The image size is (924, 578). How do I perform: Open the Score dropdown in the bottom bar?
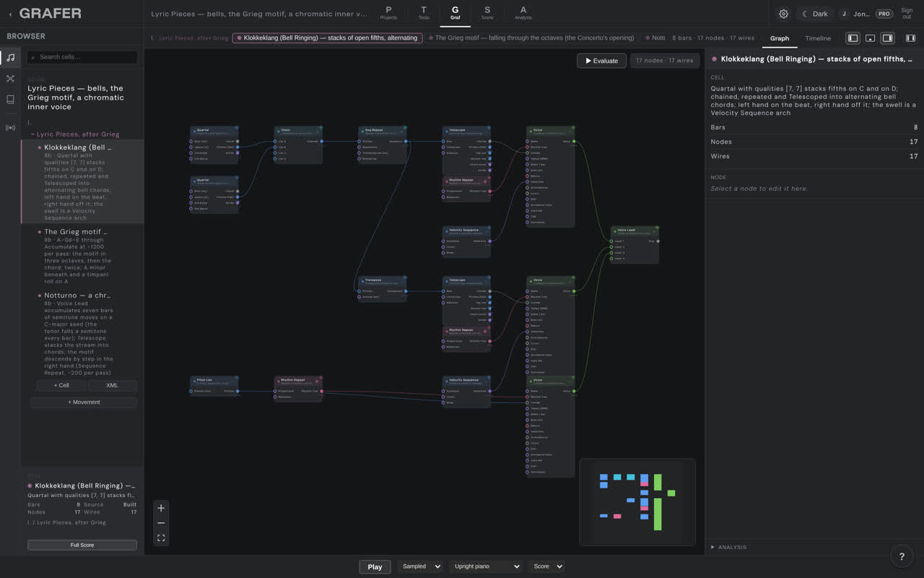click(x=546, y=566)
